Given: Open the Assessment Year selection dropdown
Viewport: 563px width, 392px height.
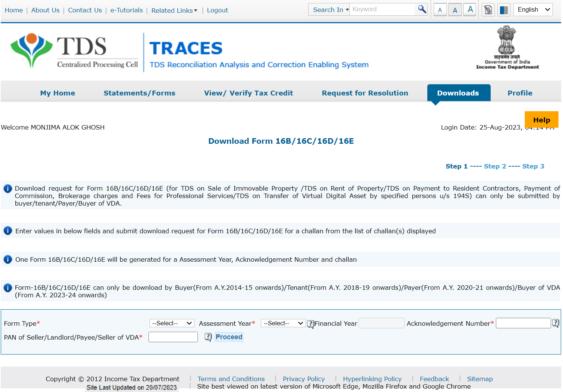Looking at the screenshot, I should pyautogui.click(x=283, y=323).
